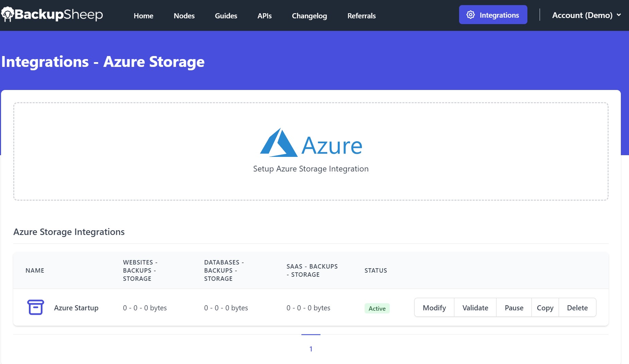The image size is (629, 364).
Task: Click the archive box icon for Azure Startup
Action: (x=35, y=307)
